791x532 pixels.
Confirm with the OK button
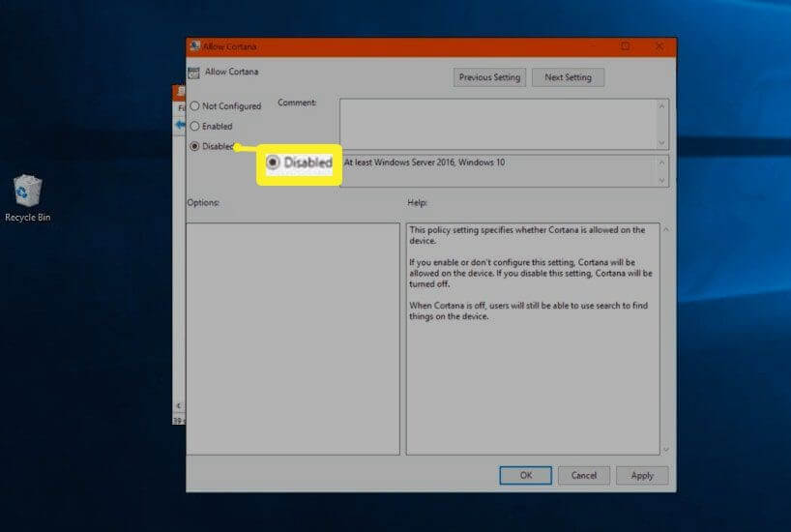526,476
